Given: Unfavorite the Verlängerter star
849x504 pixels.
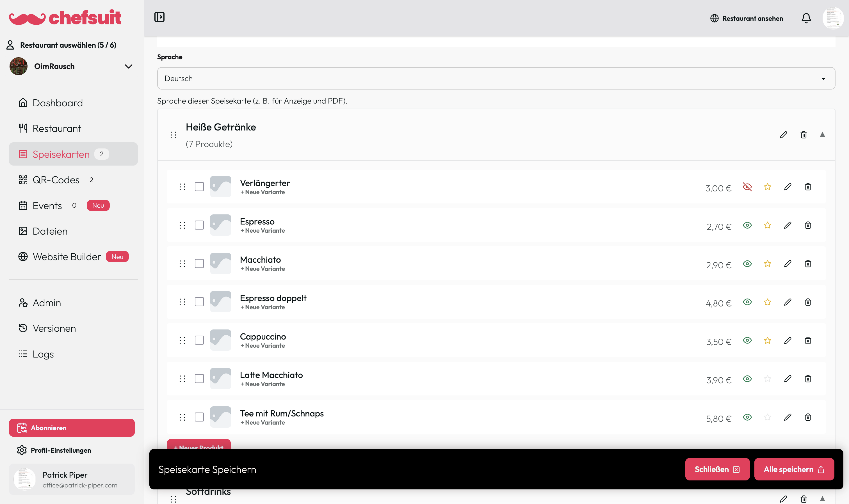Looking at the screenshot, I should click(767, 187).
